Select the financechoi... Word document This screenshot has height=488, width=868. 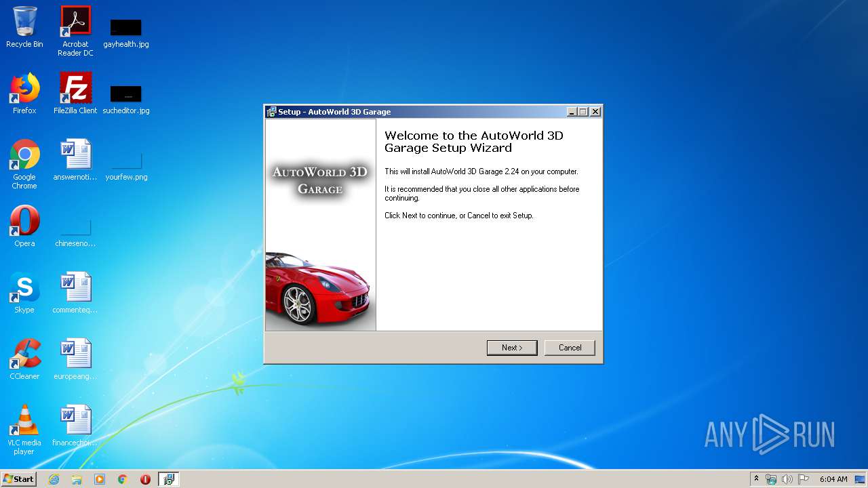[x=75, y=426]
